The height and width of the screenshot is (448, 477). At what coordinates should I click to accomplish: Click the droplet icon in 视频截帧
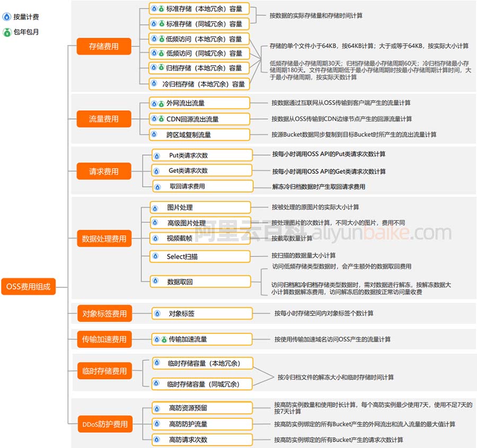click(155, 238)
